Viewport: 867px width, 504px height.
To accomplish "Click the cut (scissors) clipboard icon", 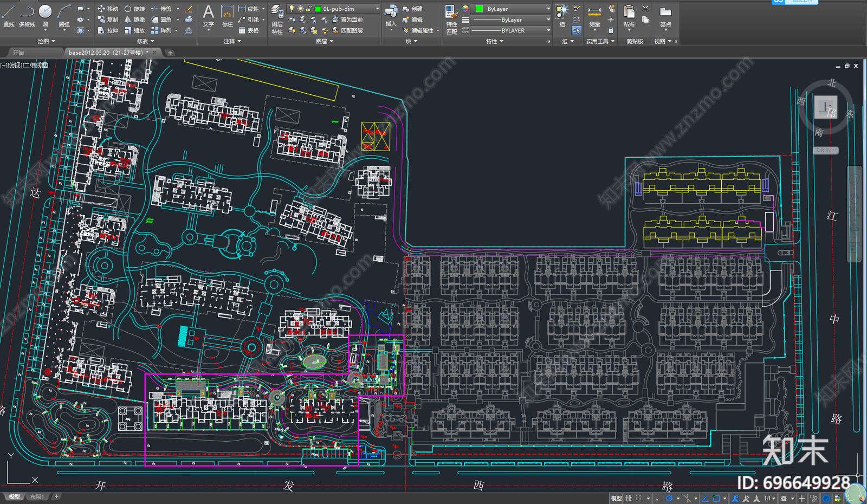I will [645, 9].
